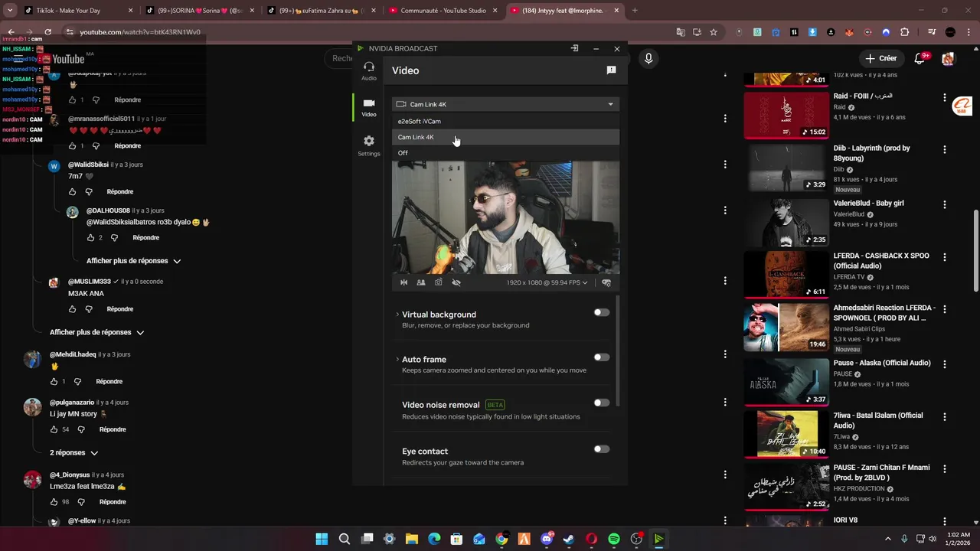The image size is (980, 551).
Task: Open the Chrome three-dot menu
Action: (967, 32)
